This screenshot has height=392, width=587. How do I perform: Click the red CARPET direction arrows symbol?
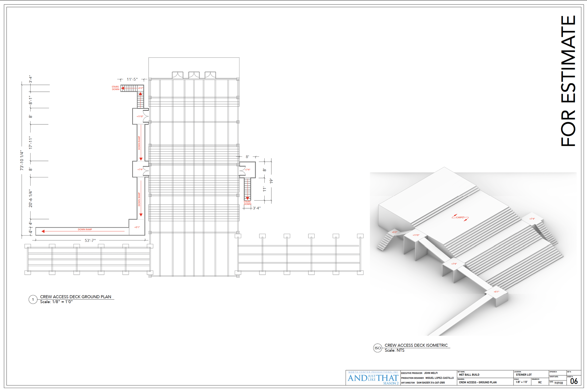click(x=460, y=217)
